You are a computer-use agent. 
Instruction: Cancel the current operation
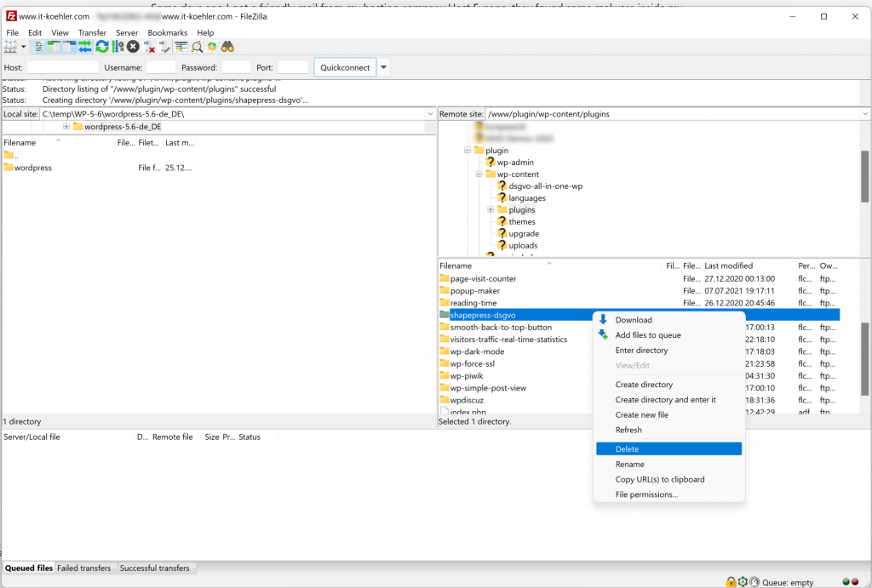click(133, 48)
